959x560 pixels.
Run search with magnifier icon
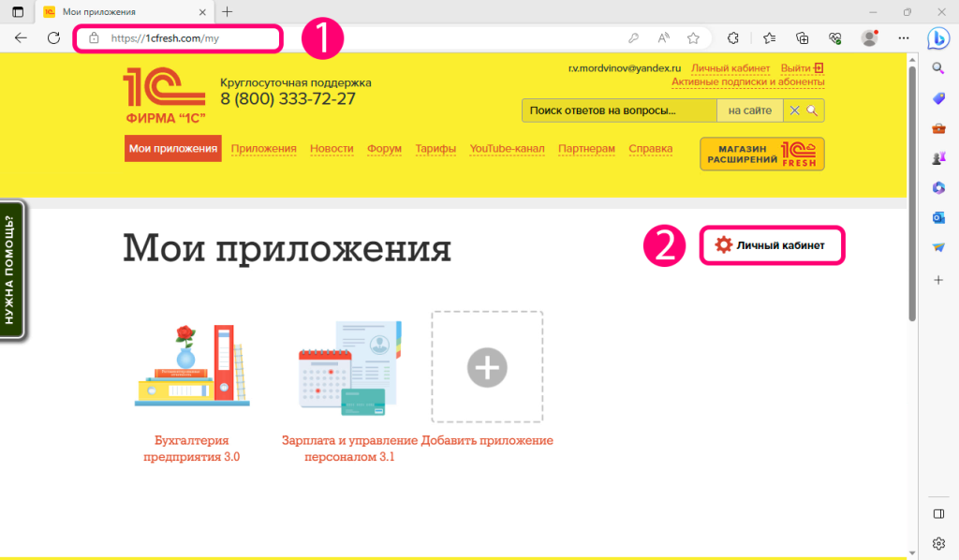click(x=812, y=111)
